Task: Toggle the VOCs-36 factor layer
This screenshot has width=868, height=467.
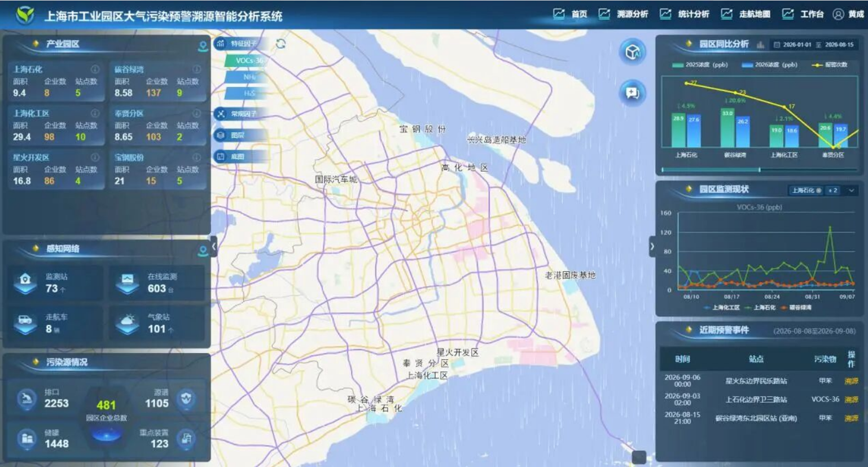Action: (x=245, y=60)
